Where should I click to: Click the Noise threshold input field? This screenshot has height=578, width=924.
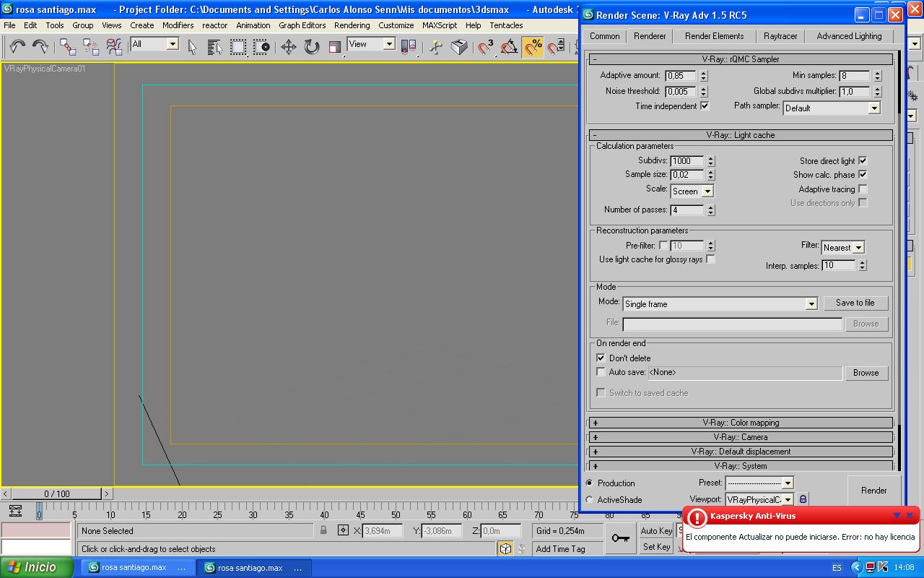pos(681,92)
